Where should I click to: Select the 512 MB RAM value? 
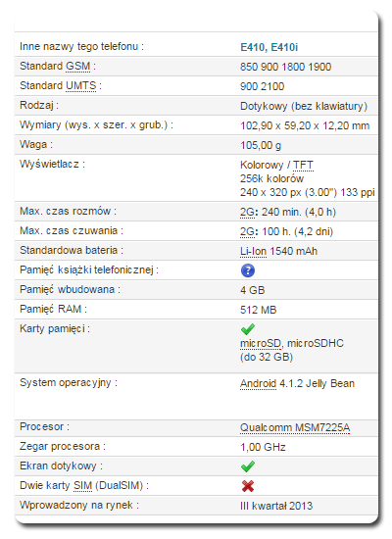click(x=259, y=310)
